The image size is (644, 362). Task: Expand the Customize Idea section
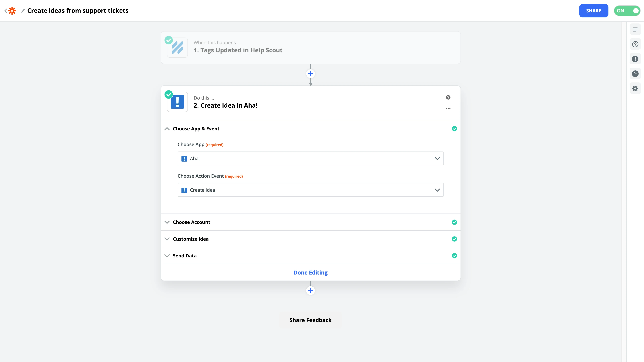tap(191, 239)
